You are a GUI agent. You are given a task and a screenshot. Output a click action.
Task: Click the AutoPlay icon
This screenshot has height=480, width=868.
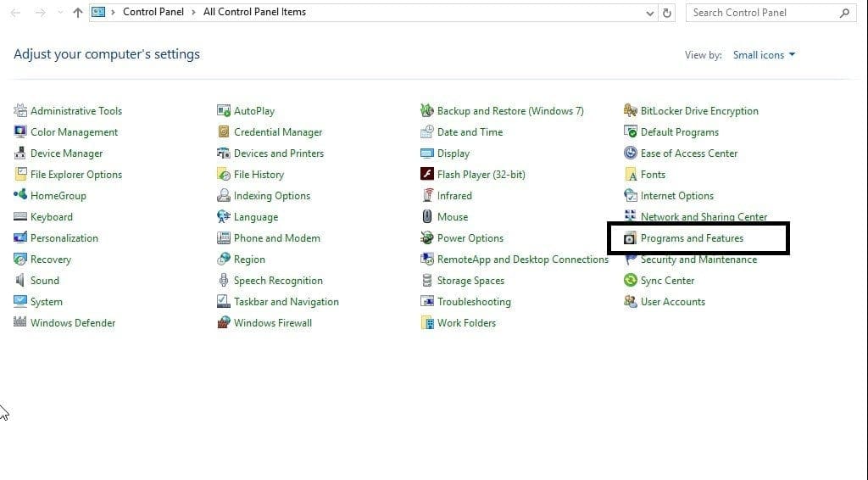[223, 111]
